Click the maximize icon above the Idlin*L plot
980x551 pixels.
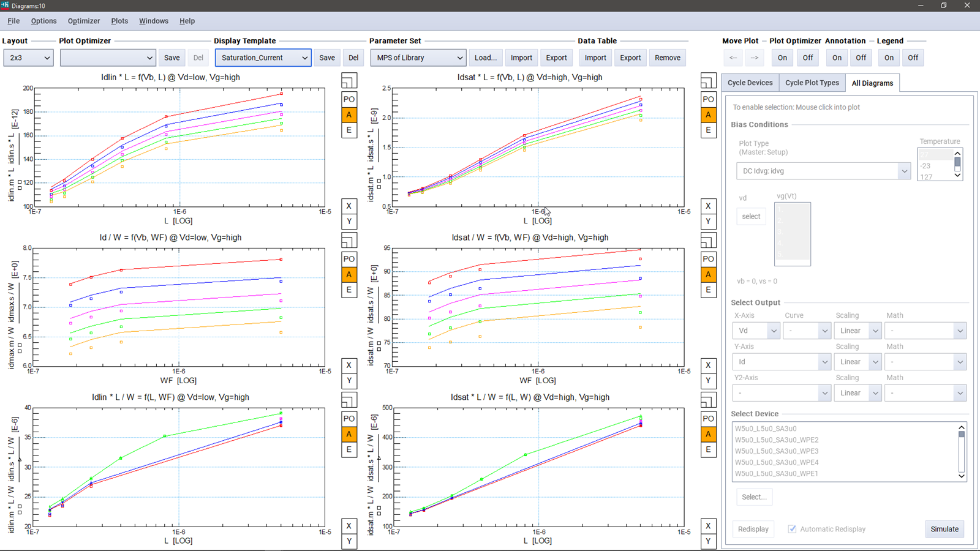tap(349, 81)
